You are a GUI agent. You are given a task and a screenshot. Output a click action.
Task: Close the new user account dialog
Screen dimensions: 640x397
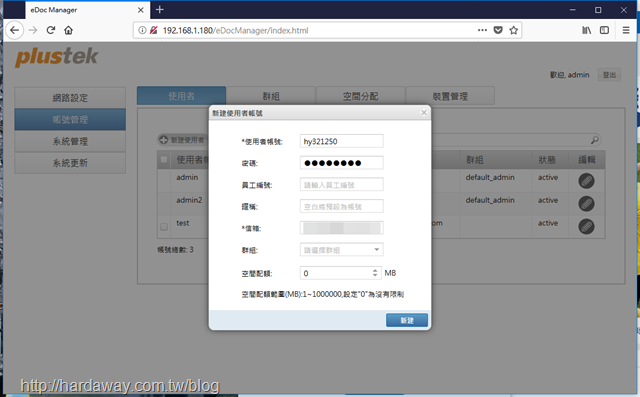point(424,113)
